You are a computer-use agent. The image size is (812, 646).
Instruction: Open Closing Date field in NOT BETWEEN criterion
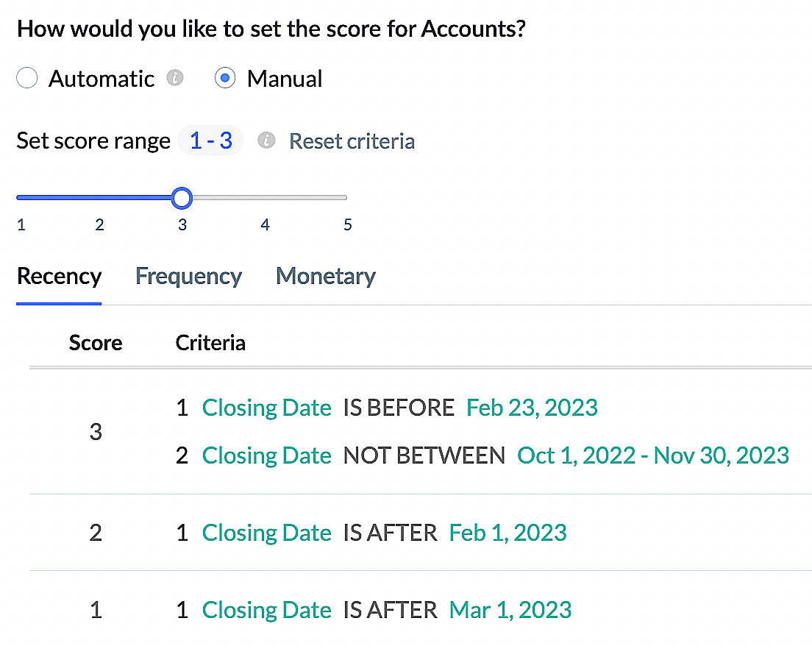[266, 455]
